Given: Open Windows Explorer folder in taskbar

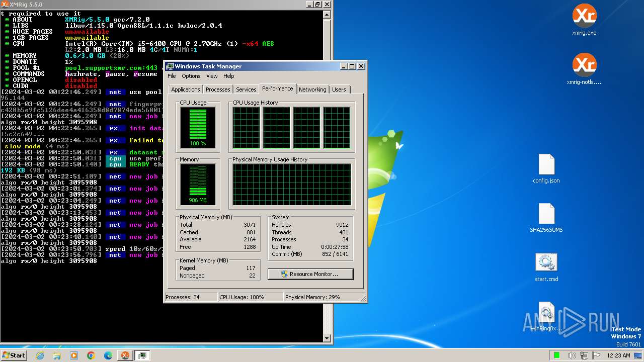Looking at the screenshot, I should point(57,355).
